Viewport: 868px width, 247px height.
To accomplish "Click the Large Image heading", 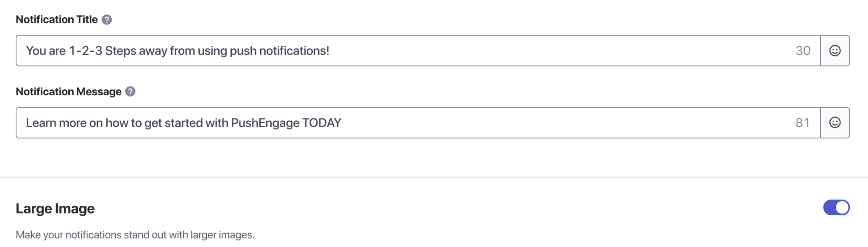I will [55, 208].
